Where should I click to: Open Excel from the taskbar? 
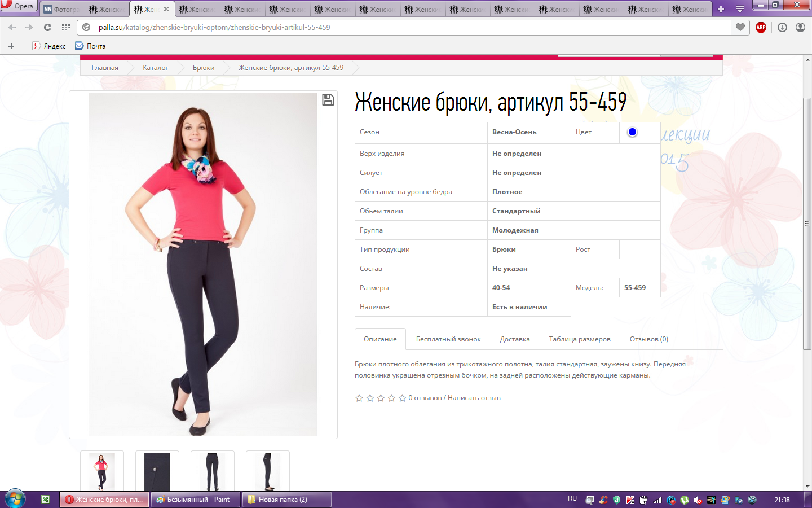pos(46,500)
